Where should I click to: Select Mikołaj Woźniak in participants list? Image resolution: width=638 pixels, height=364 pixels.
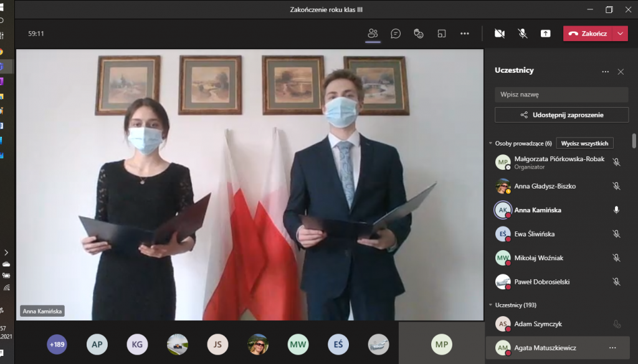click(539, 258)
